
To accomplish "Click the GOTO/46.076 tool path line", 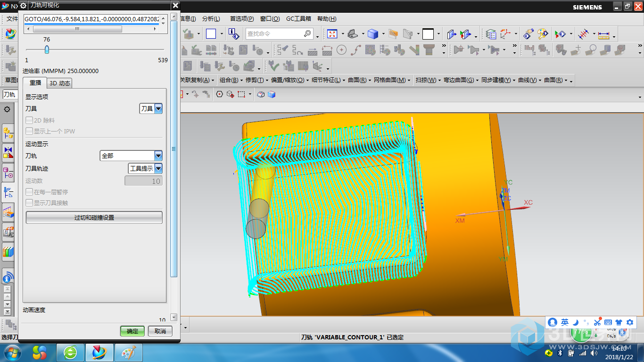I will 92,19.
